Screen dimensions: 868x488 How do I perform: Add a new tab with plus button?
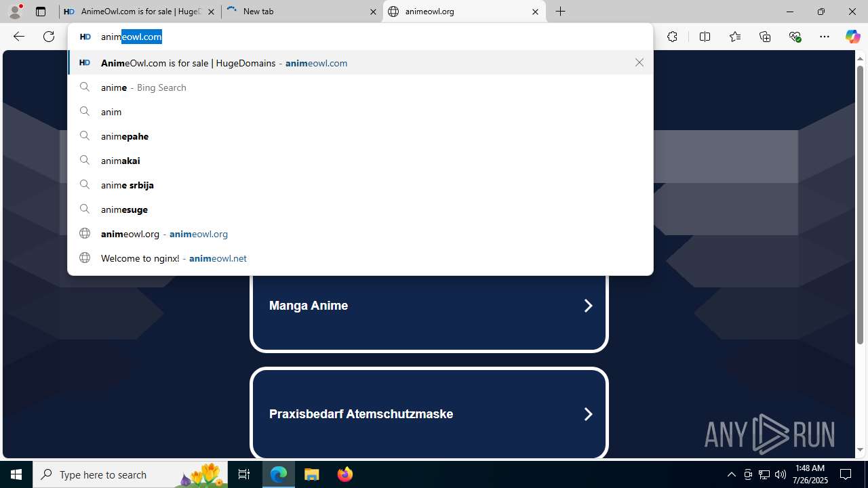pos(561,12)
